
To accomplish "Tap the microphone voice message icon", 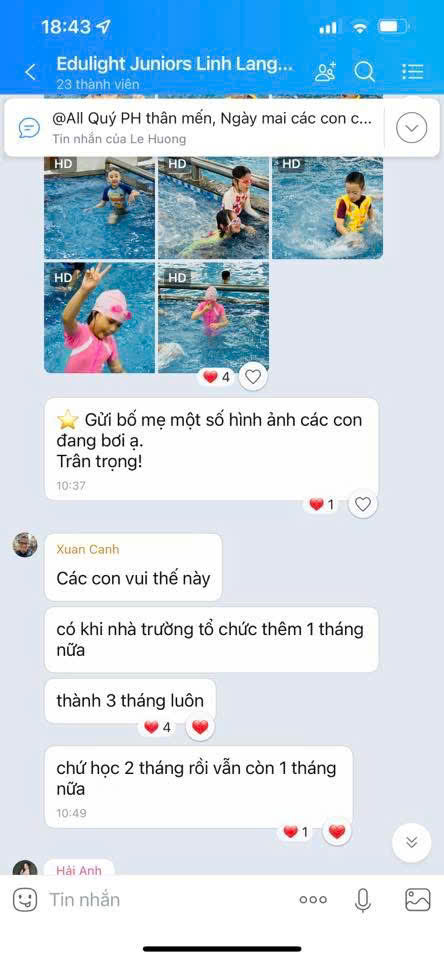I will pyautogui.click(x=363, y=899).
